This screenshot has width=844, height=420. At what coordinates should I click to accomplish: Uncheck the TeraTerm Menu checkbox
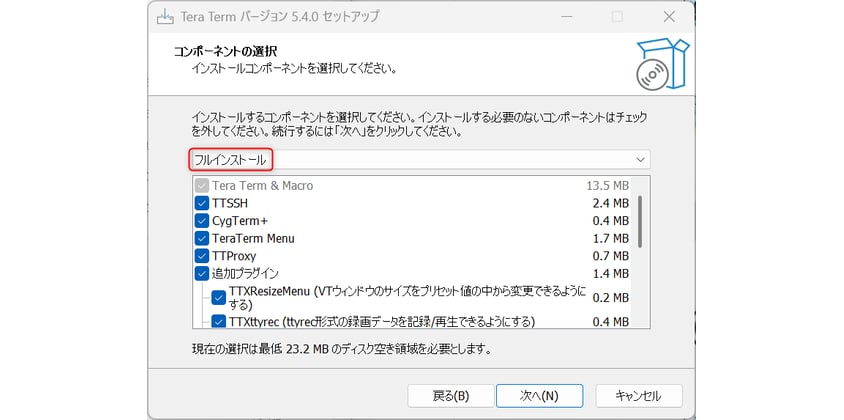tap(202, 238)
